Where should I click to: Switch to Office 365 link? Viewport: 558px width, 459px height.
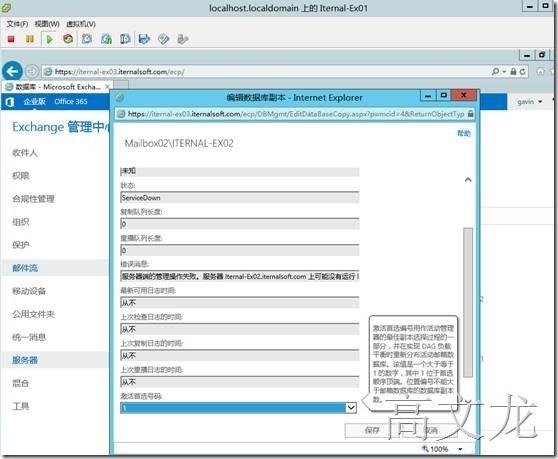[71, 101]
